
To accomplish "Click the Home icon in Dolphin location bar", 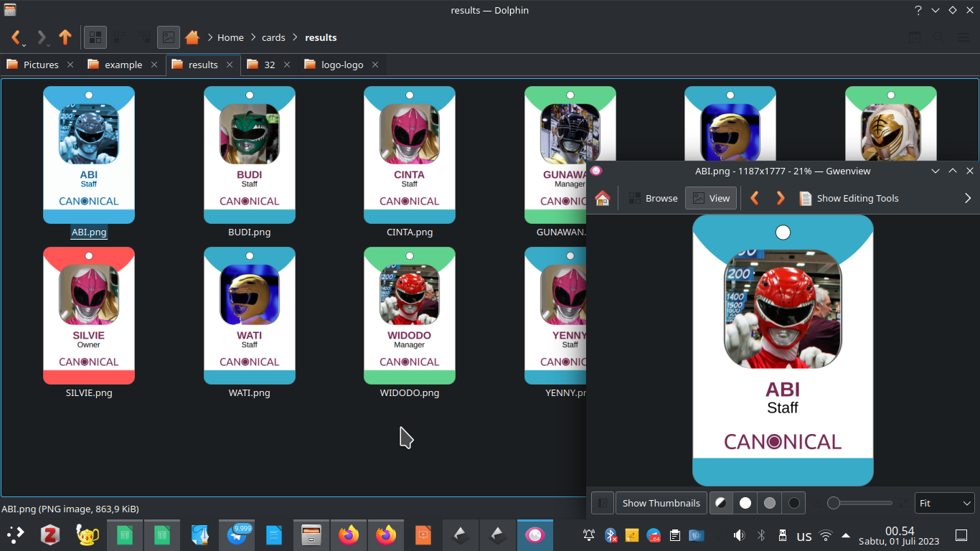I will coord(192,37).
